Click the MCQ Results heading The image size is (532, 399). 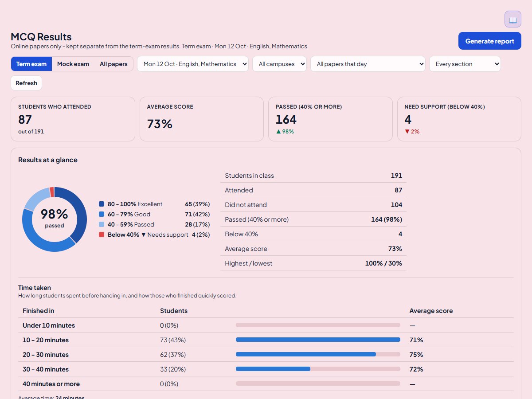coord(41,37)
